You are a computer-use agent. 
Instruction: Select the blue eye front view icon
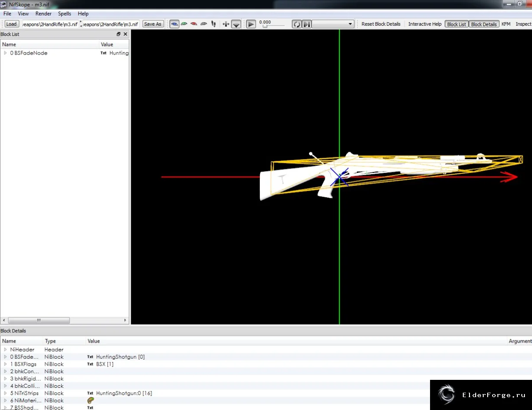(x=175, y=24)
